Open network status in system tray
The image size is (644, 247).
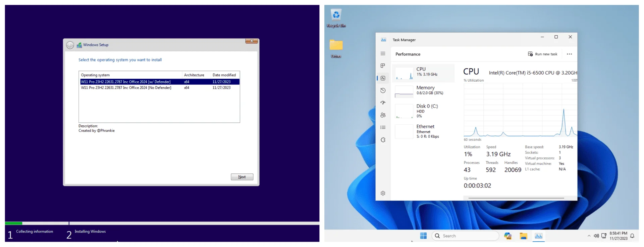604,236
